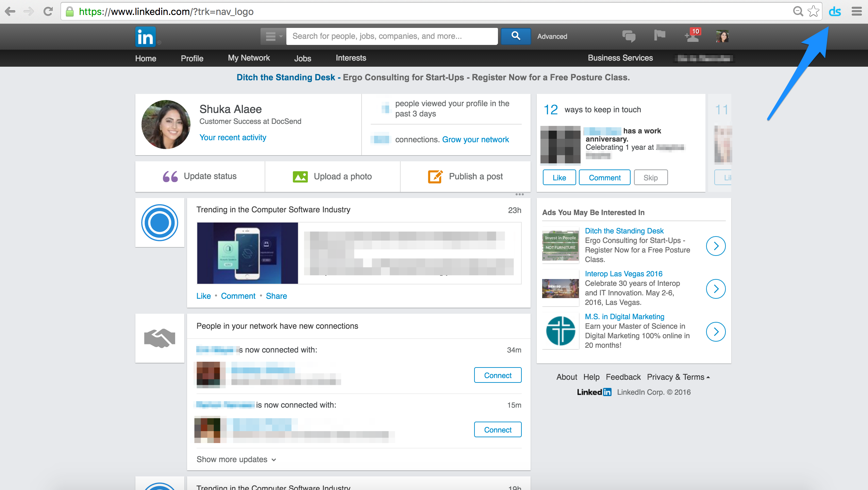Open messages speech bubble icon

point(629,36)
